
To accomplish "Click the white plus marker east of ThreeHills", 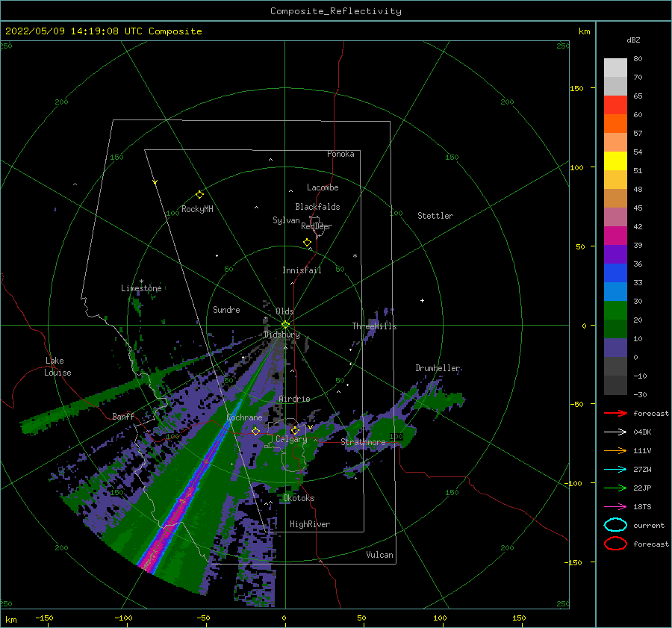I will click(x=422, y=300).
